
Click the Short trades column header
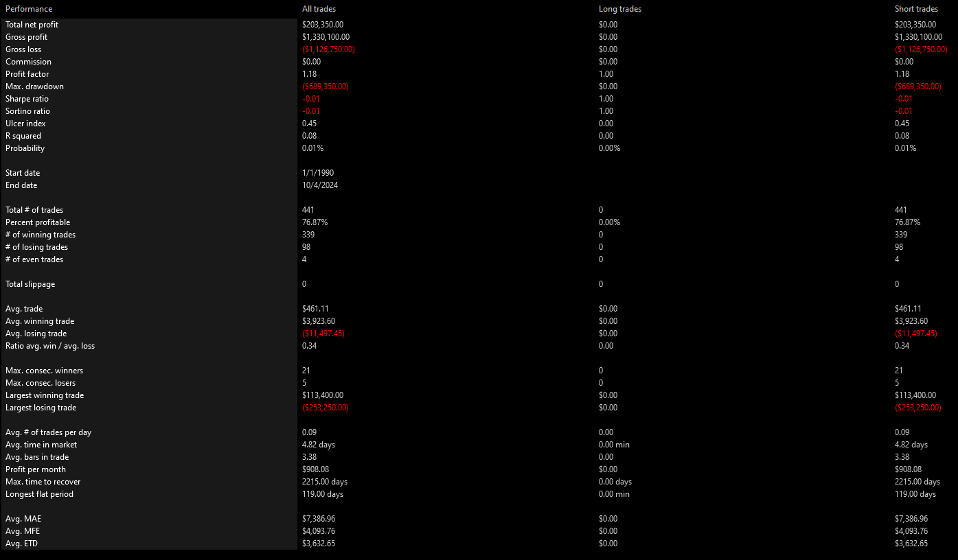(x=917, y=9)
